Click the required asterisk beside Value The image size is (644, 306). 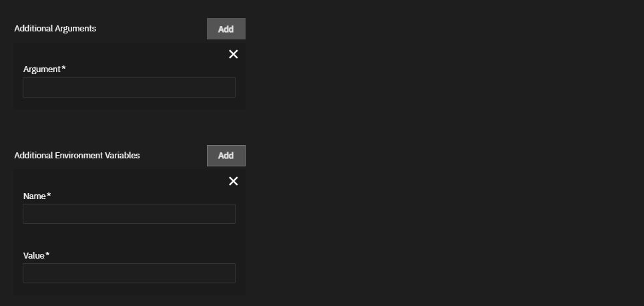(x=48, y=255)
